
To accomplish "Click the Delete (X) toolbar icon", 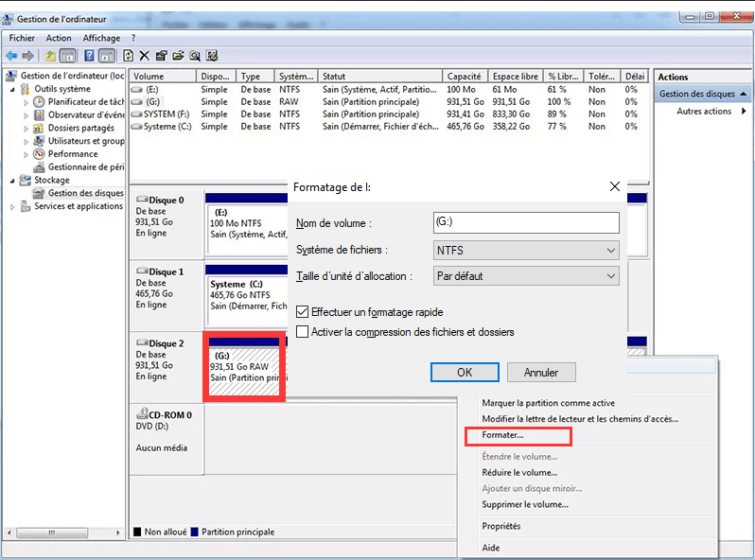I will [145, 56].
